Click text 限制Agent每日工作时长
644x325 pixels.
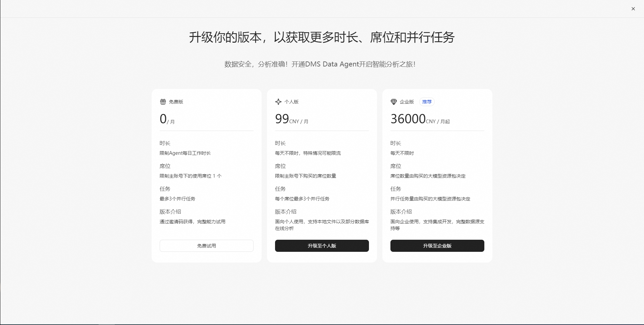click(x=185, y=153)
